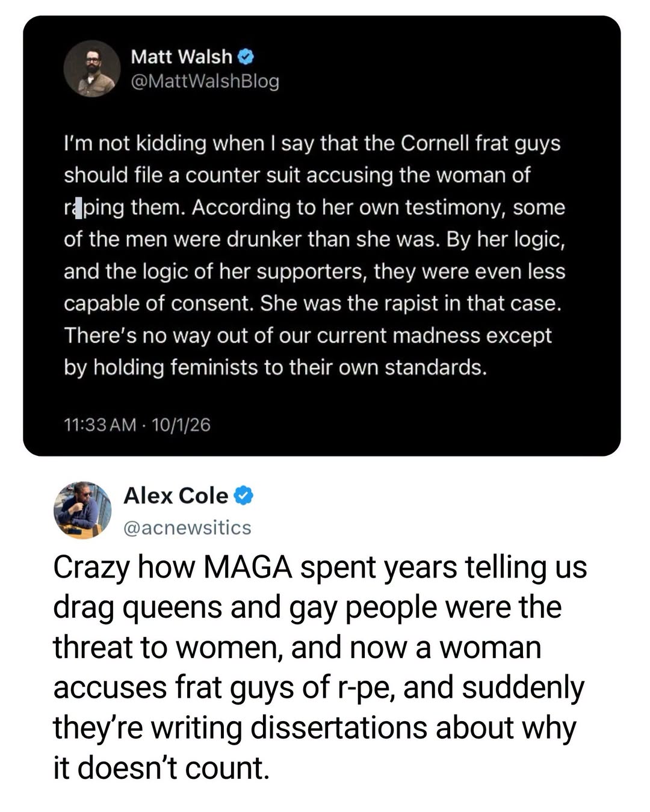The image size is (650, 812).
Task: Open the embedded dark-mode tweet screenshot
Action: [x=322, y=236]
